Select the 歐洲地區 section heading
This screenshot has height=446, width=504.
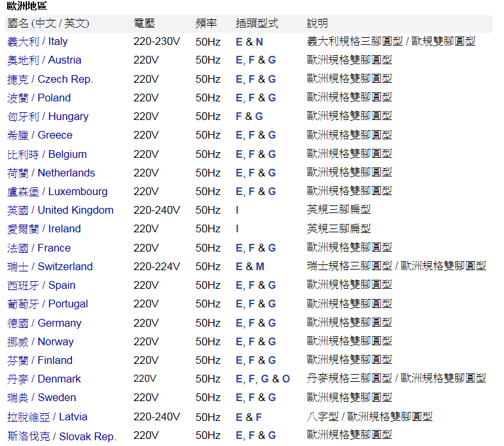click(27, 6)
